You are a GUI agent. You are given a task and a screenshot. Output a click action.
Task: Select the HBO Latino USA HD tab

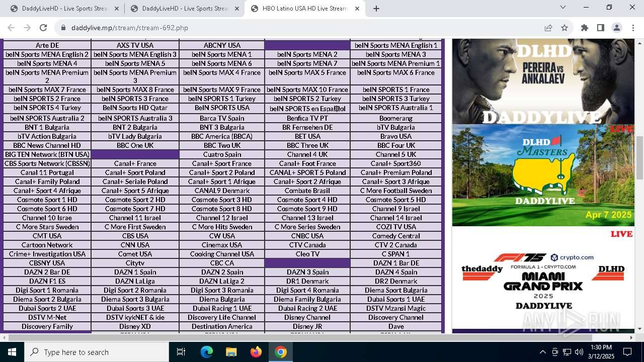[305, 9]
